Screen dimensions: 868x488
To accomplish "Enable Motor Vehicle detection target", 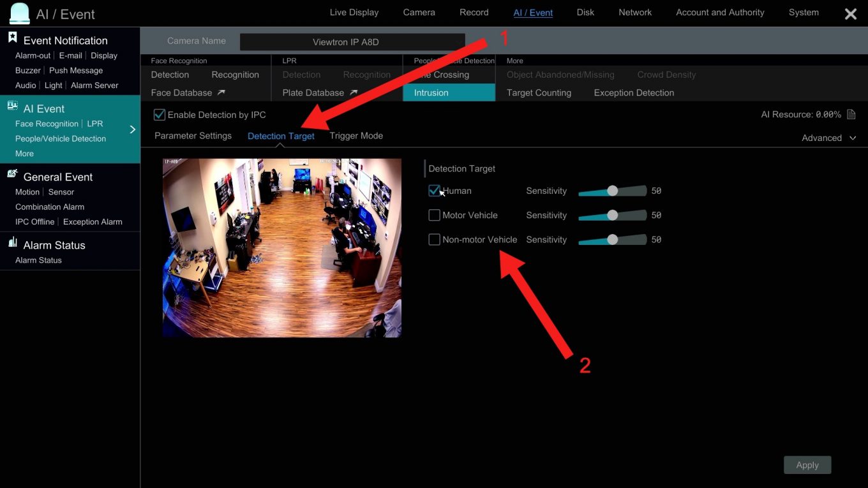I will [435, 215].
